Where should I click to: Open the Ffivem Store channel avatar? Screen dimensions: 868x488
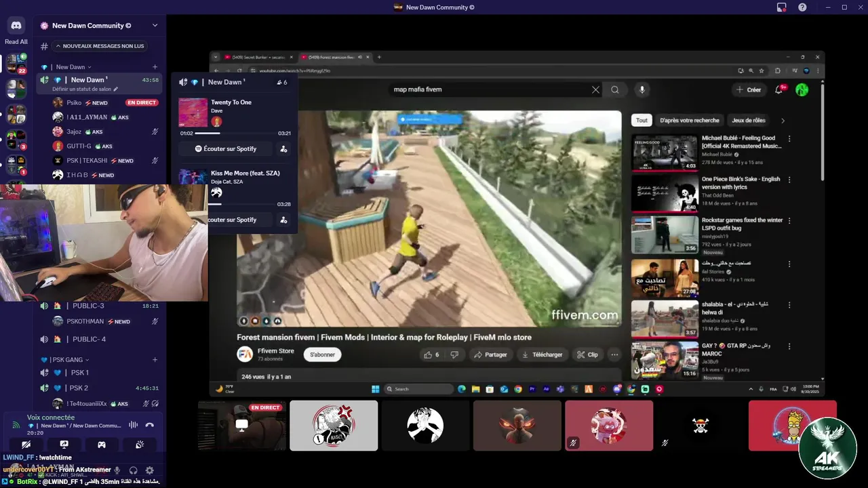[x=245, y=354]
